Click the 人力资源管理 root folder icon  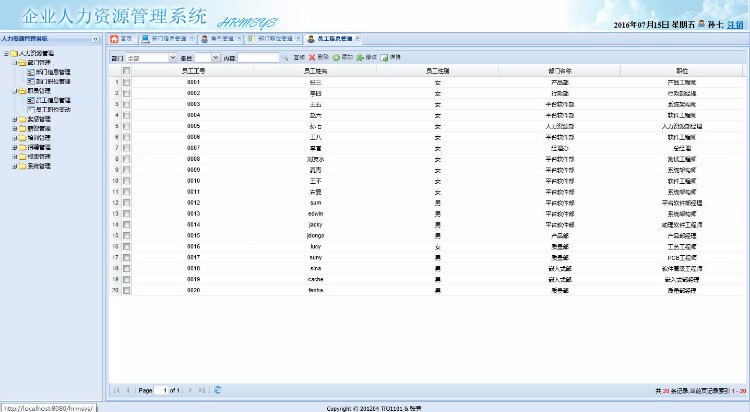click(x=14, y=53)
